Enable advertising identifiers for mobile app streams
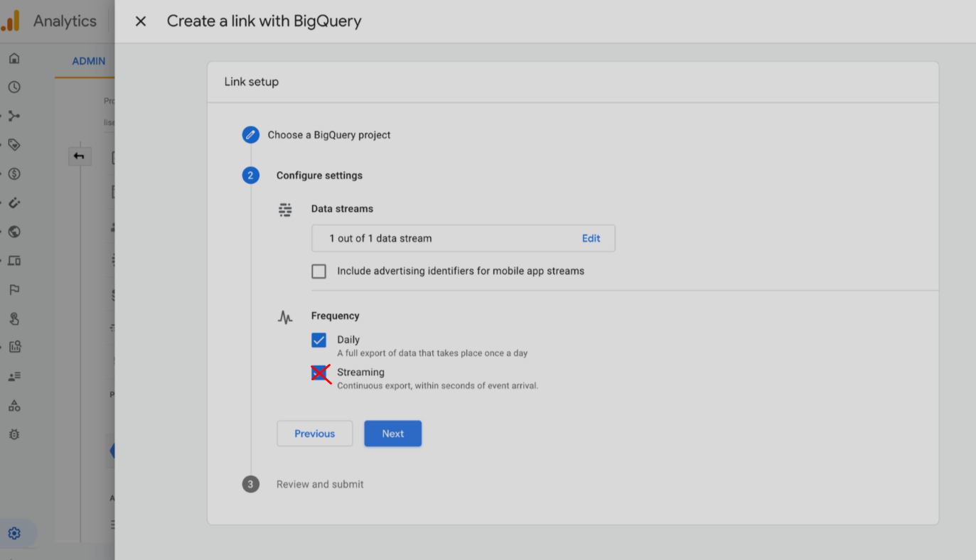The width and height of the screenshot is (976, 560). click(x=319, y=271)
